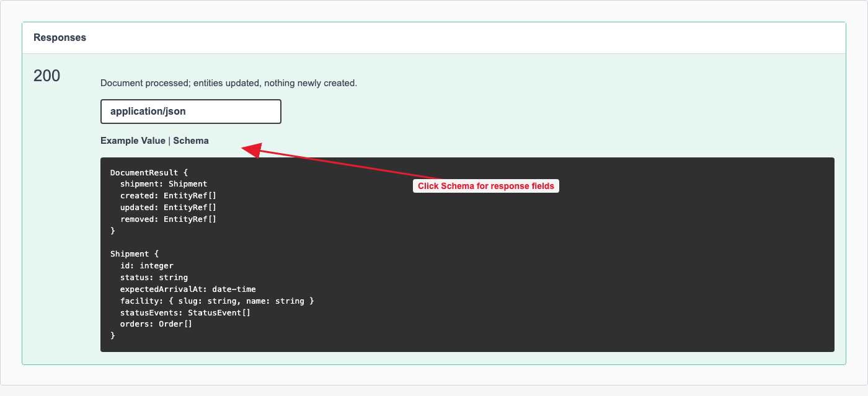868x396 pixels.
Task: Click the 'Document processed; entities updated' description
Action: point(229,82)
